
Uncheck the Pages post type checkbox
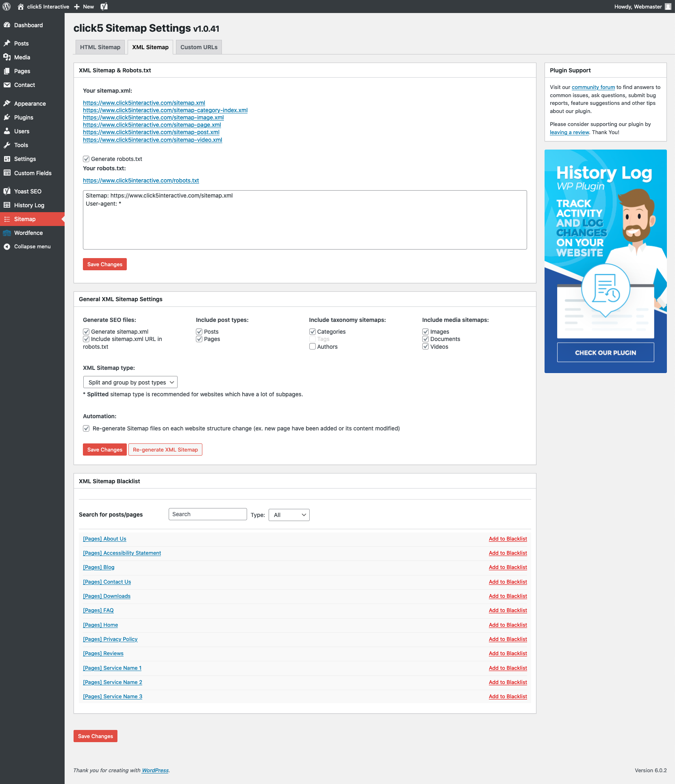(x=199, y=339)
